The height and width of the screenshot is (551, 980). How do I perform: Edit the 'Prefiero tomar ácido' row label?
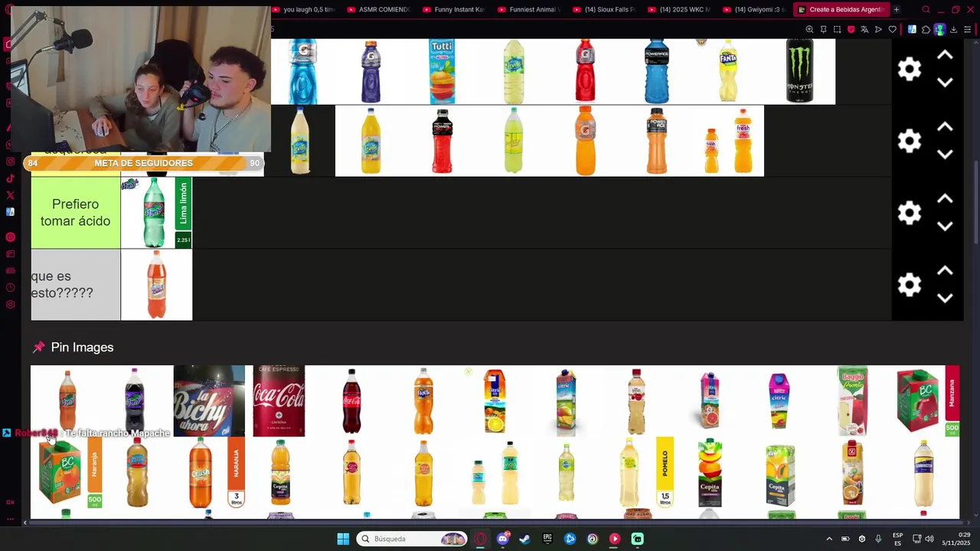coord(76,213)
